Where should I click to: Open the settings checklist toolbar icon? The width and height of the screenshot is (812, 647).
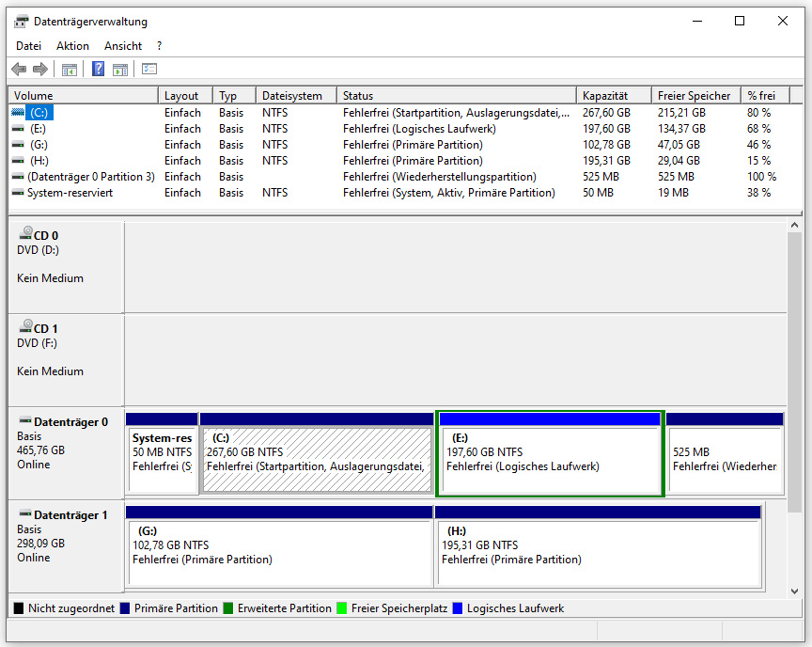[x=149, y=69]
